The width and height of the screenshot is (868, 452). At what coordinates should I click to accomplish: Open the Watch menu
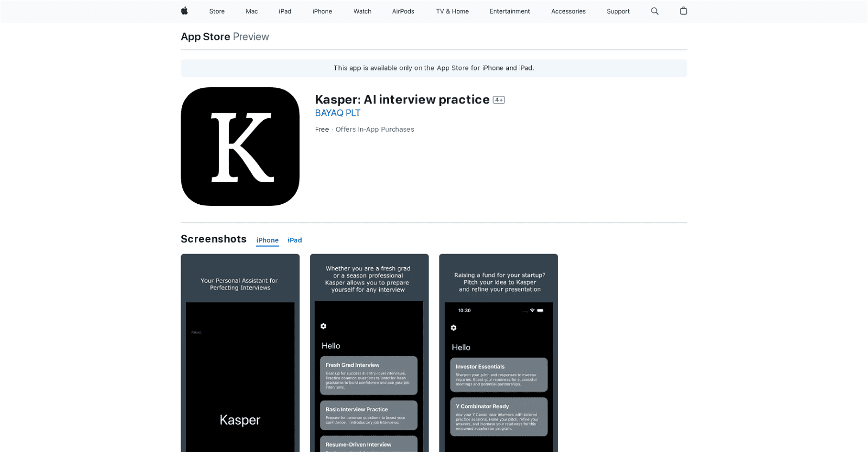point(362,11)
